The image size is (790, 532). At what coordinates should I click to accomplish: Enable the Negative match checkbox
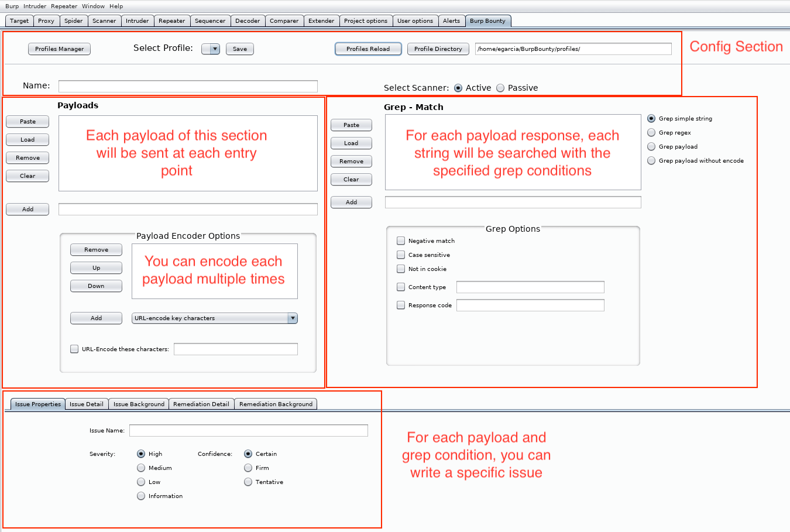[401, 241]
